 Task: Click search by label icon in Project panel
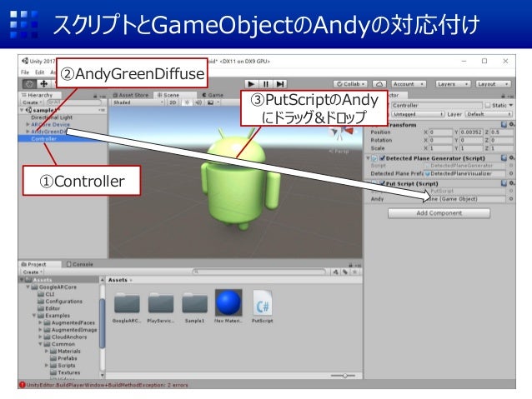(x=345, y=272)
